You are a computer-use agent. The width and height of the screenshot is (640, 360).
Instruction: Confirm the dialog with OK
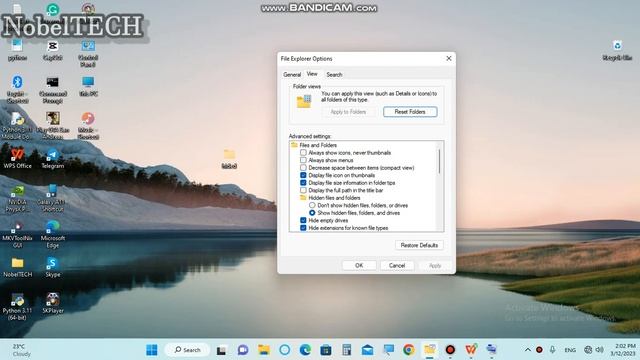[359, 266]
